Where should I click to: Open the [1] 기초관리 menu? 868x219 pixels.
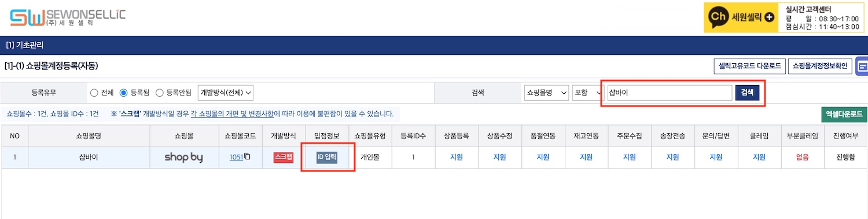coord(24,45)
